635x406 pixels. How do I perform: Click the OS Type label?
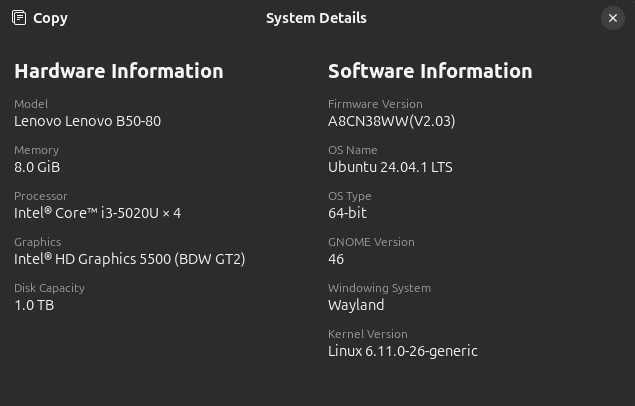point(349,196)
